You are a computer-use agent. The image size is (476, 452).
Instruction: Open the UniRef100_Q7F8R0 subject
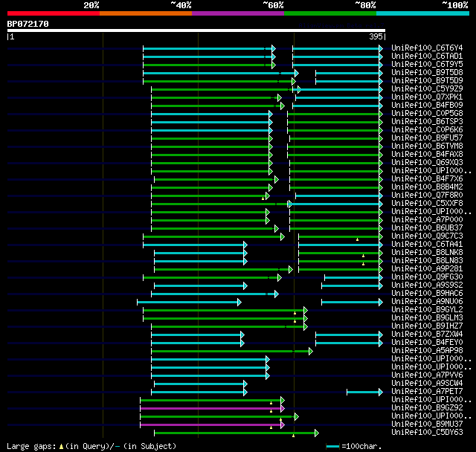[427, 196]
